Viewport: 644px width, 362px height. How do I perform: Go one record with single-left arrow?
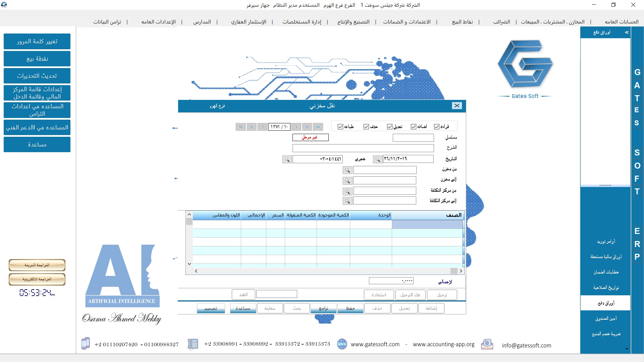263,127
